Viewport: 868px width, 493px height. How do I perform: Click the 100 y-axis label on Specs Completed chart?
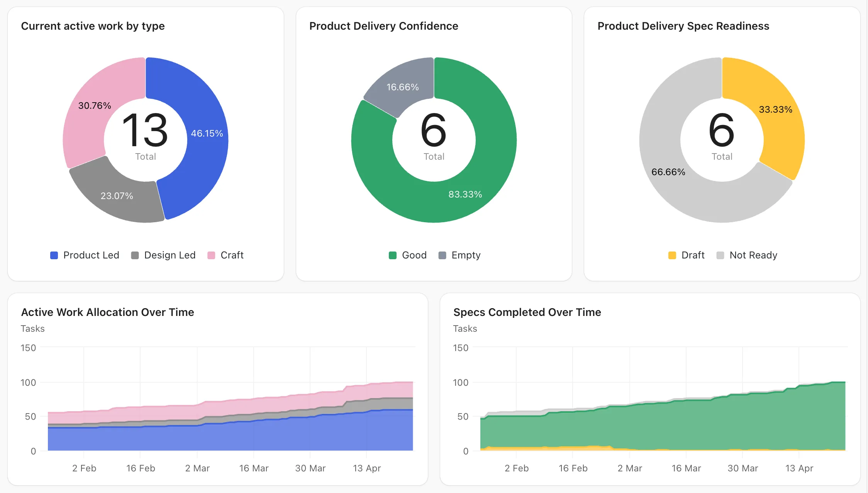coord(461,383)
